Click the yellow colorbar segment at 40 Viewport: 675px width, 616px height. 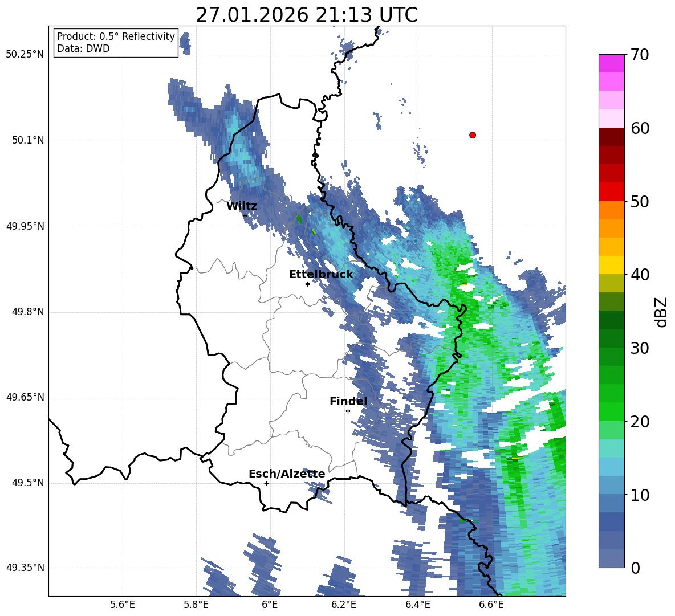coord(611,265)
